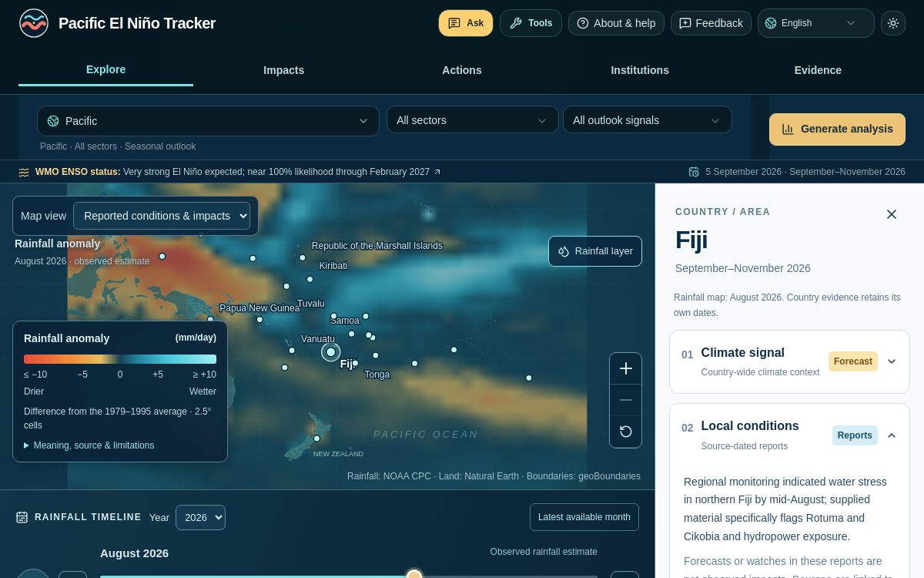This screenshot has height=578, width=924.
Task: Click the droplet icon on Rainfall layer
Action: tap(564, 251)
